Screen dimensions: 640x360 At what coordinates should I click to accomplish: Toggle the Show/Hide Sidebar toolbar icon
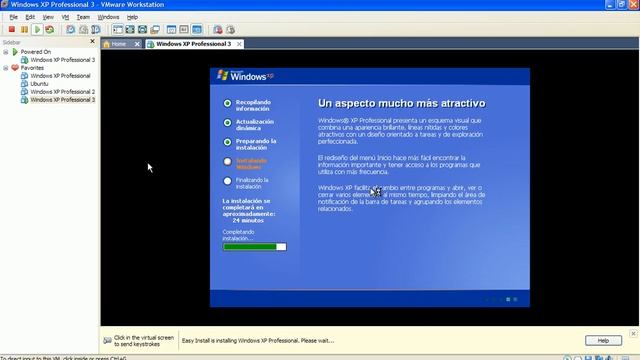[118, 29]
